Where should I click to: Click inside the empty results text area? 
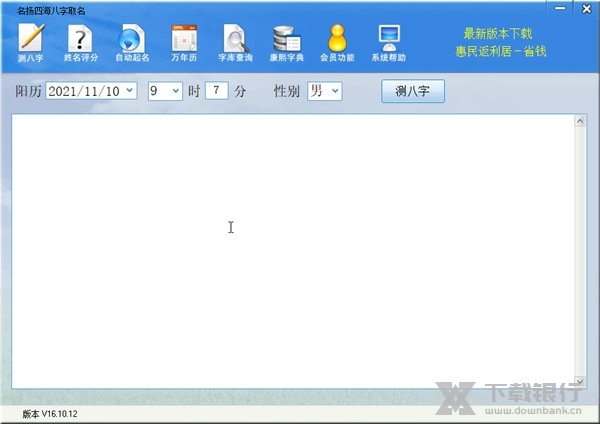[x=293, y=251]
